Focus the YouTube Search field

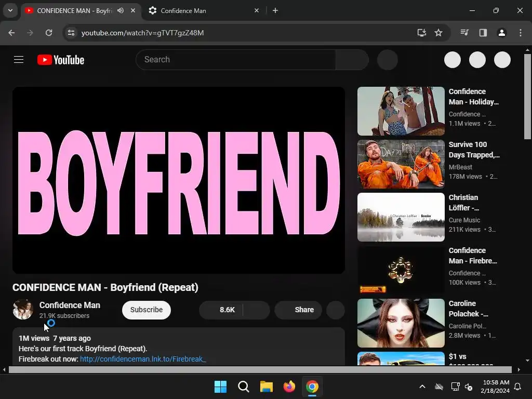pyautogui.click(x=236, y=60)
